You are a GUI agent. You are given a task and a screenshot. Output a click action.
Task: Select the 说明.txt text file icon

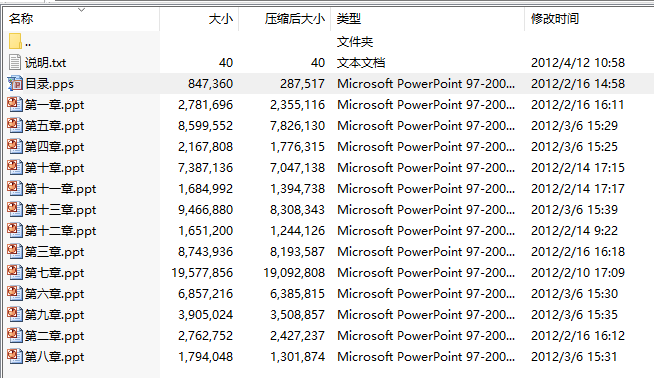coord(15,62)
